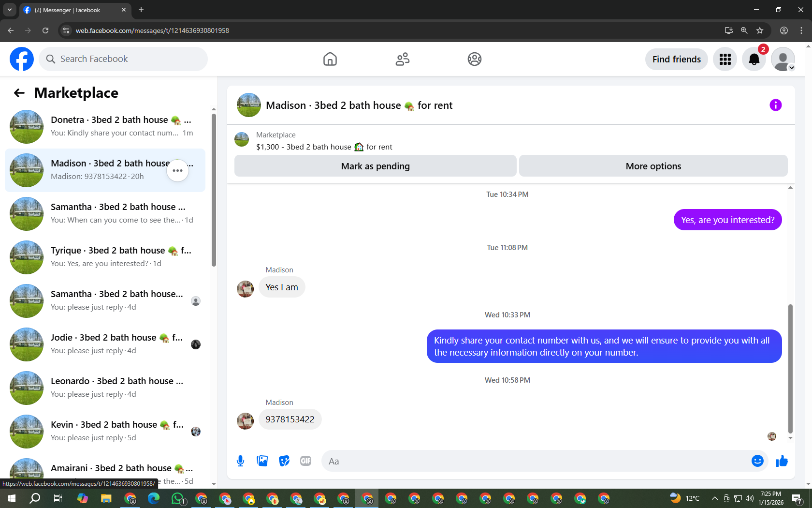
Task: Open the Facebook logo home link
Action: tap(22, 59)
